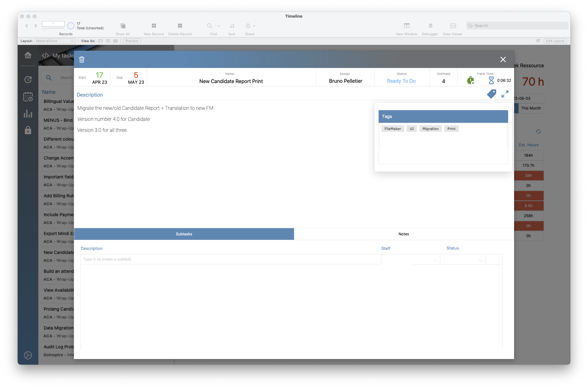Open the statistics chart icon in sidebar
Screen dimensions: 588x388
click(x=28, y=114)
